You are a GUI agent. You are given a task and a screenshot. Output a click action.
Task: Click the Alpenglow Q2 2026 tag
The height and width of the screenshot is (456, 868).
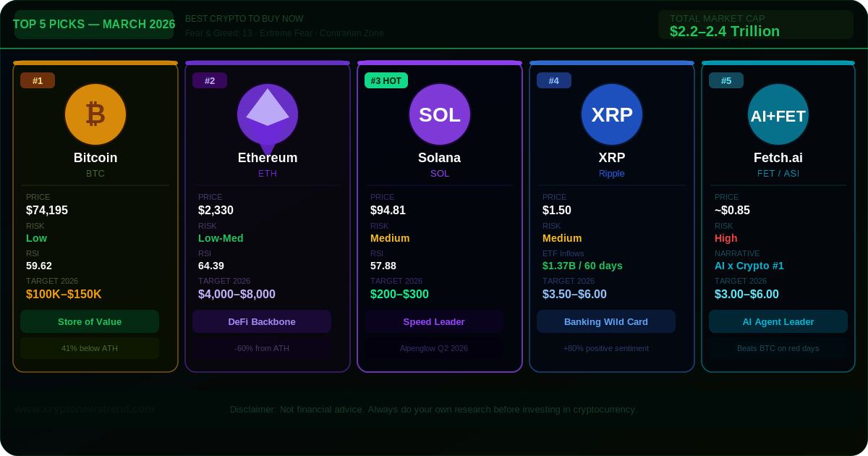click(434, 348)
